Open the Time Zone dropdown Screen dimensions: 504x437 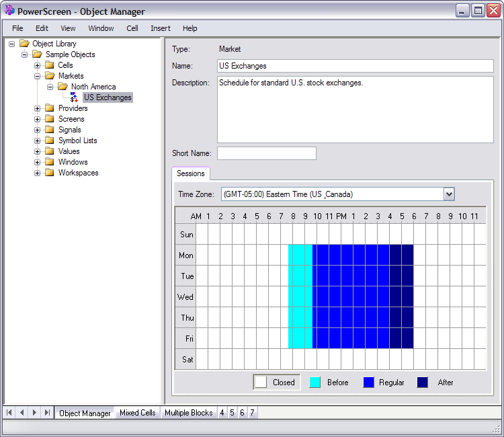coord(449,194)
